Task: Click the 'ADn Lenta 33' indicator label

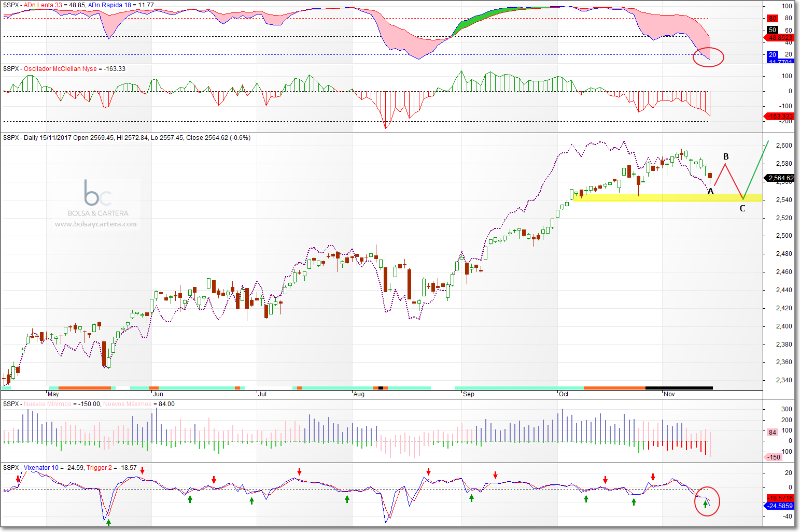Action: pyautogui.click(x=43, y=5)
